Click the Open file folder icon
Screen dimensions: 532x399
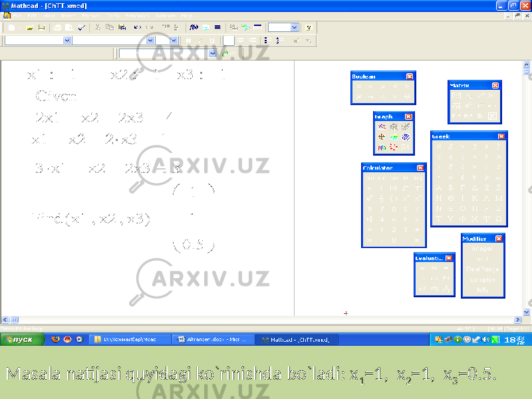(x=30, y=27)
